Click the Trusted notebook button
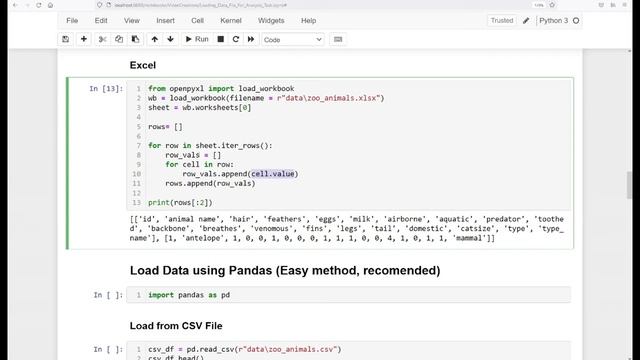Viewport: 640px width, 360px height. [502, 20]
